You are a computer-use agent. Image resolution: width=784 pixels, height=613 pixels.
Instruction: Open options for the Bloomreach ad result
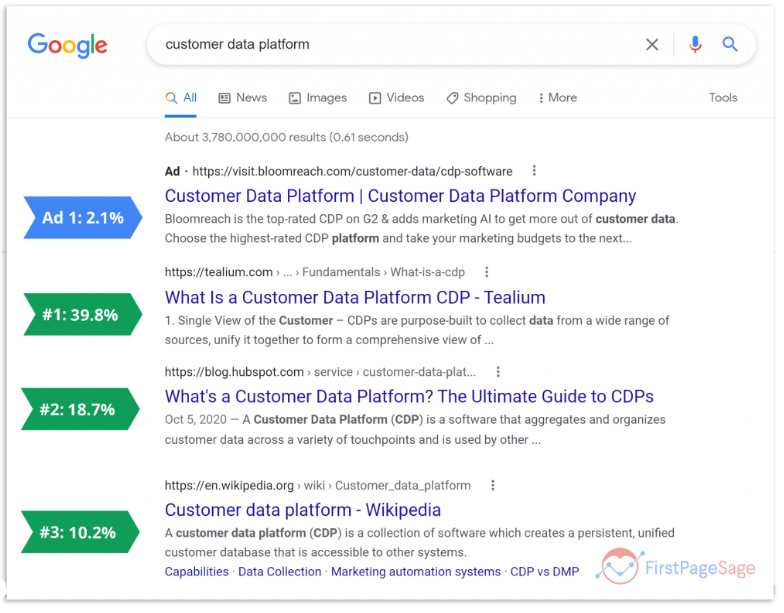534,171
